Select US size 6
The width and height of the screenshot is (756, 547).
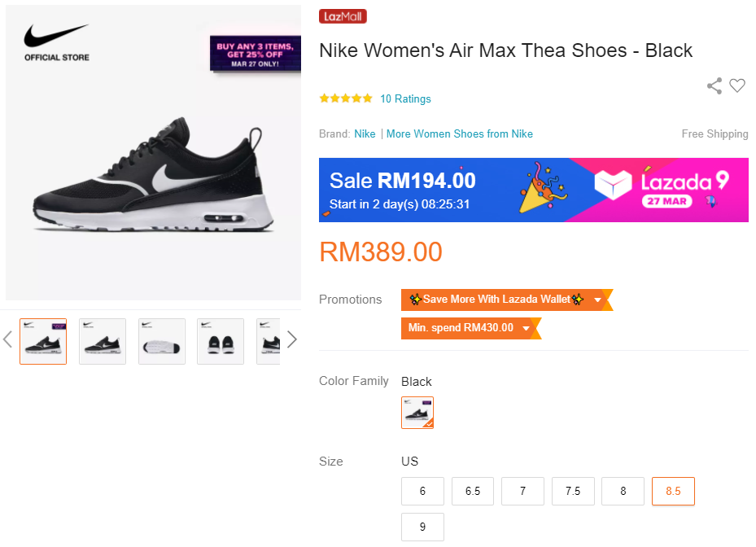click(422, 491)
